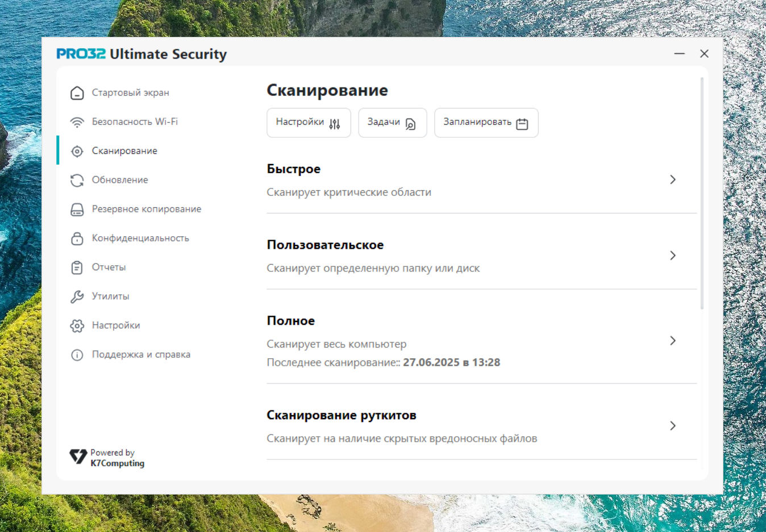The image size is (766, 532).
Task: Click the Задачи button
Action: coord(392,123)
